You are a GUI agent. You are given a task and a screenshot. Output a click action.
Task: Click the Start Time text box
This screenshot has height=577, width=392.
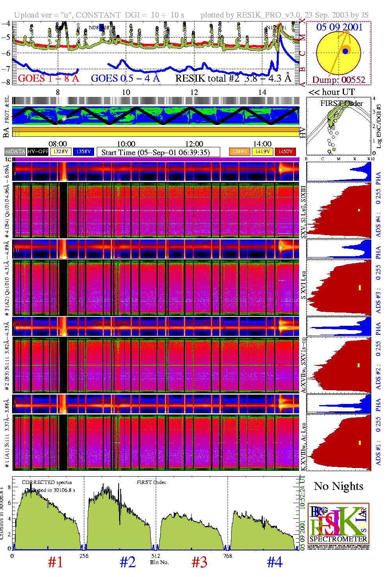(x=158, y=152)
